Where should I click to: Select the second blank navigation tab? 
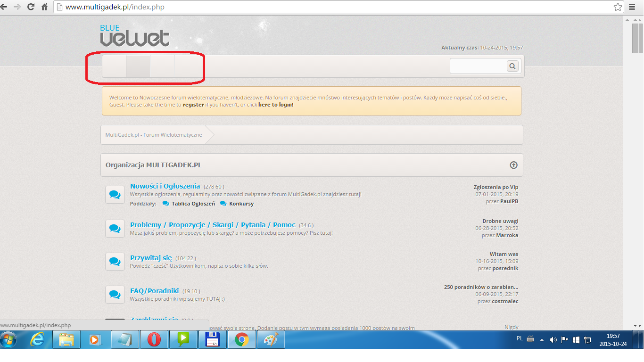coord(138,66)
